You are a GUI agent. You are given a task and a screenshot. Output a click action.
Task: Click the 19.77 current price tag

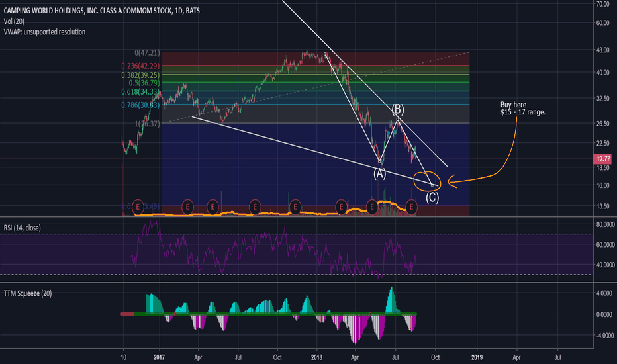click(x=602, y=159)
